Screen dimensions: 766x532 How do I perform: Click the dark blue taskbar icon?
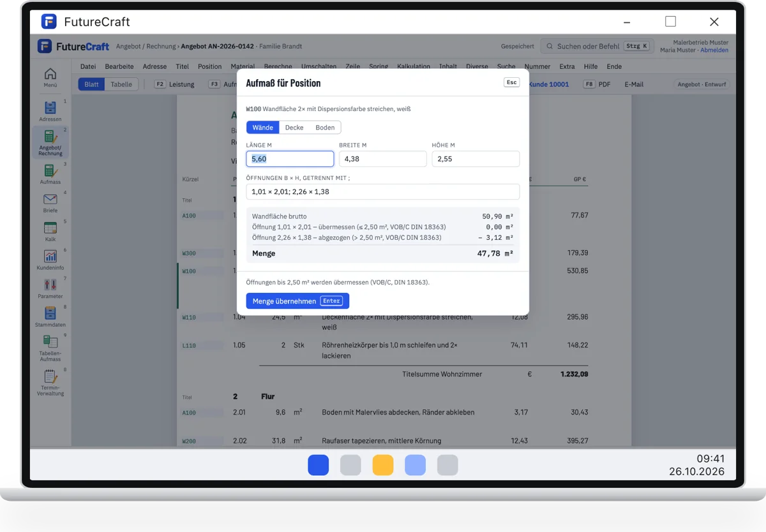coord(319,465)
